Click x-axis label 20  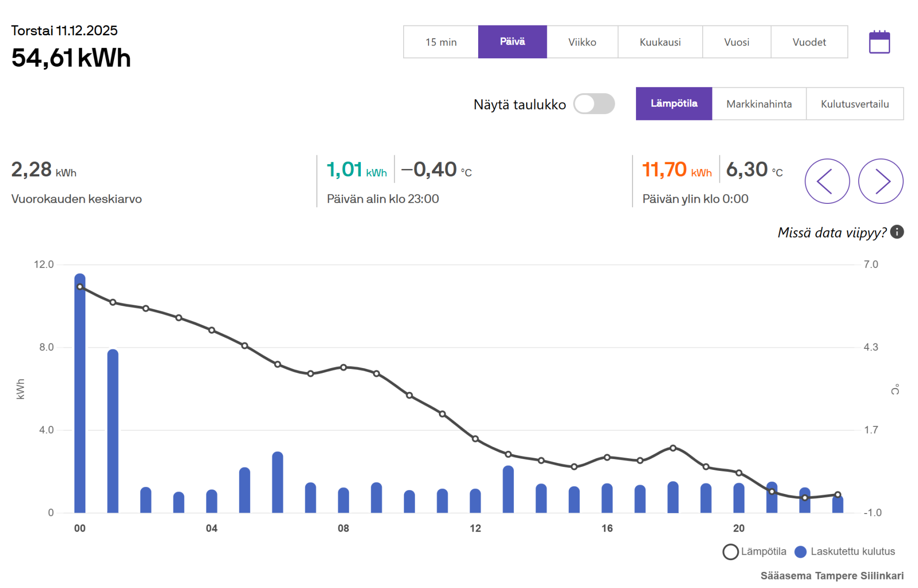[739, 528]
